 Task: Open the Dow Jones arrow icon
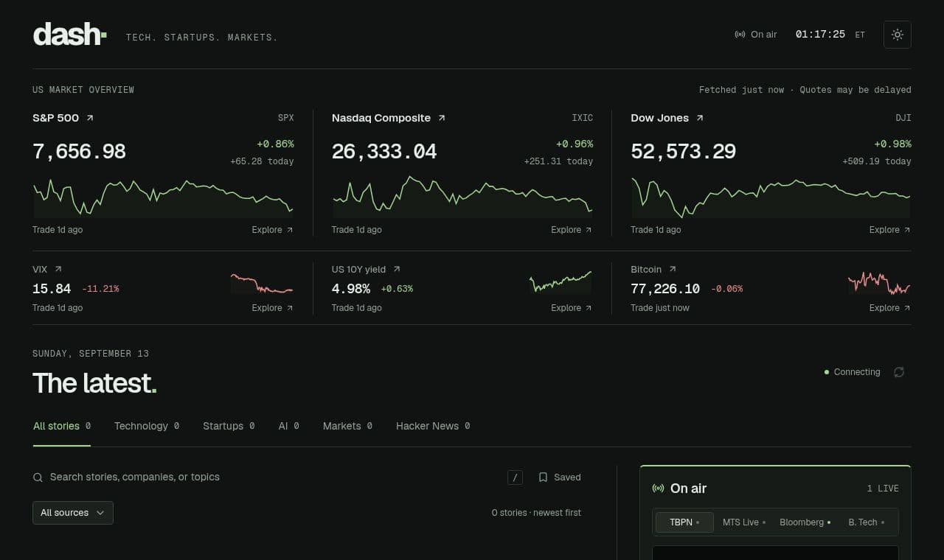click(x=700, y=118)
